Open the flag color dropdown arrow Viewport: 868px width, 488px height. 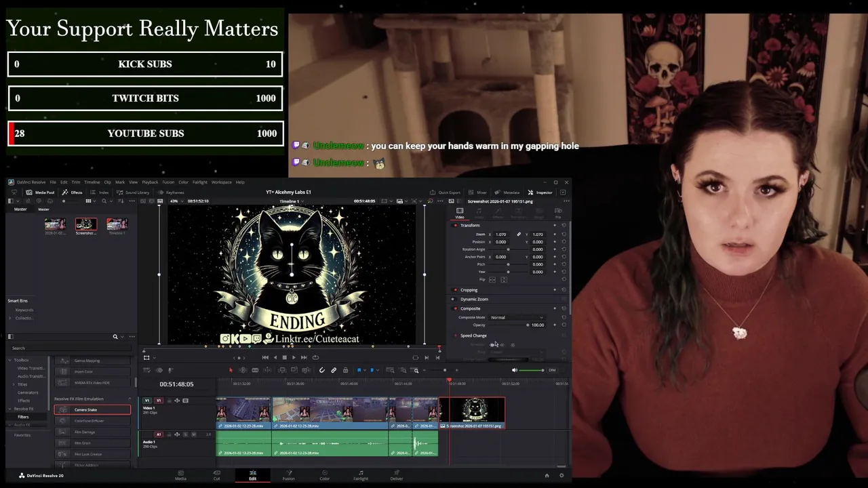coord(364,370)
